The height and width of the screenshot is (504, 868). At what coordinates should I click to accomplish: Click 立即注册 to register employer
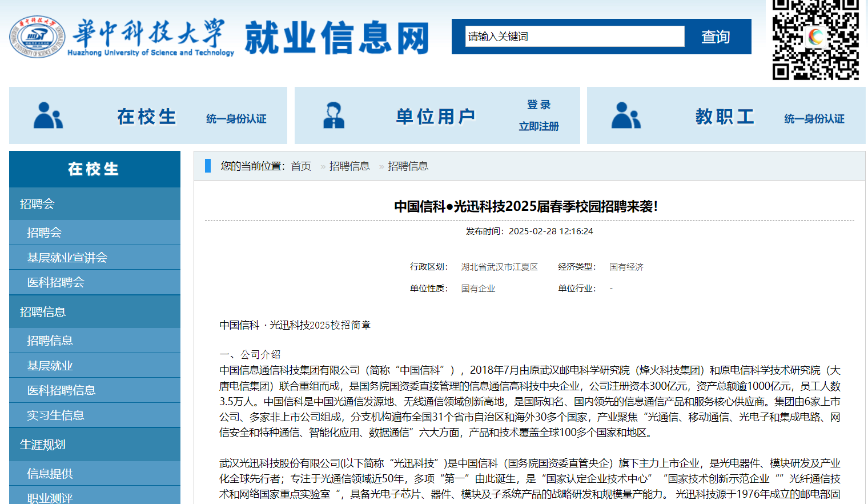539,126
